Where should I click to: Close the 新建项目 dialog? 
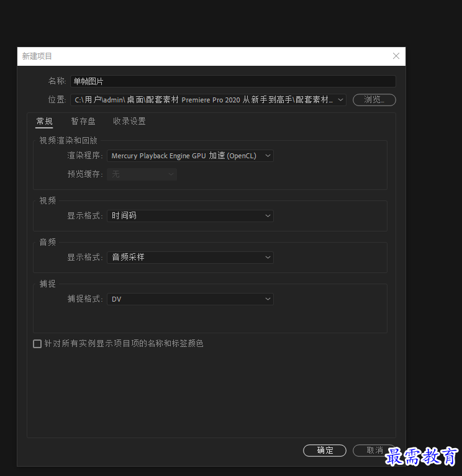pos(396,56)
